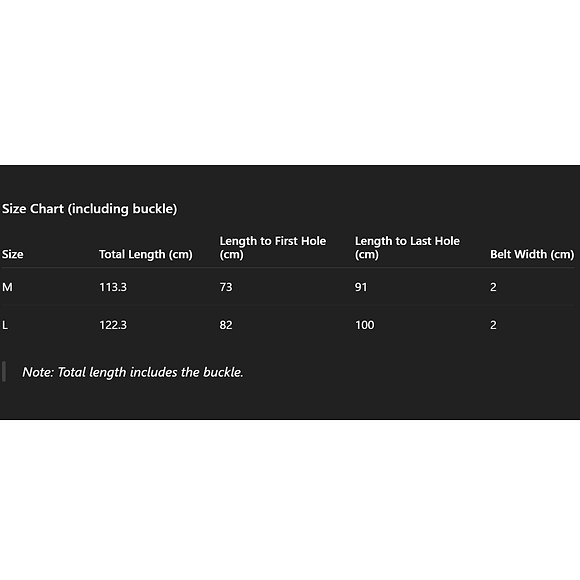The width and height of the screenshot is (580, 580).
Task: Select the Size column header
Action: click(x=13, y=254)
